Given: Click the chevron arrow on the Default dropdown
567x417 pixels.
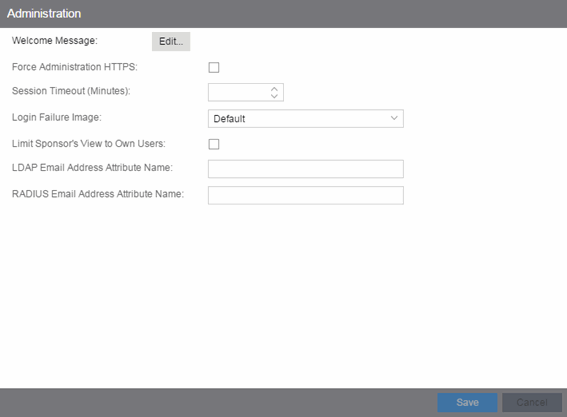Looking at the screenshot, I should coord(394,118).
